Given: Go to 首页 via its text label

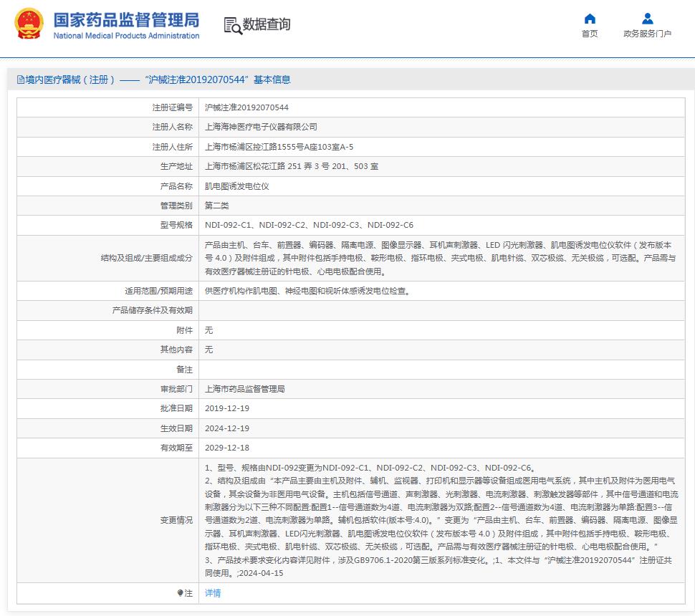Looking at the screenshot, I should click(590, 34).
